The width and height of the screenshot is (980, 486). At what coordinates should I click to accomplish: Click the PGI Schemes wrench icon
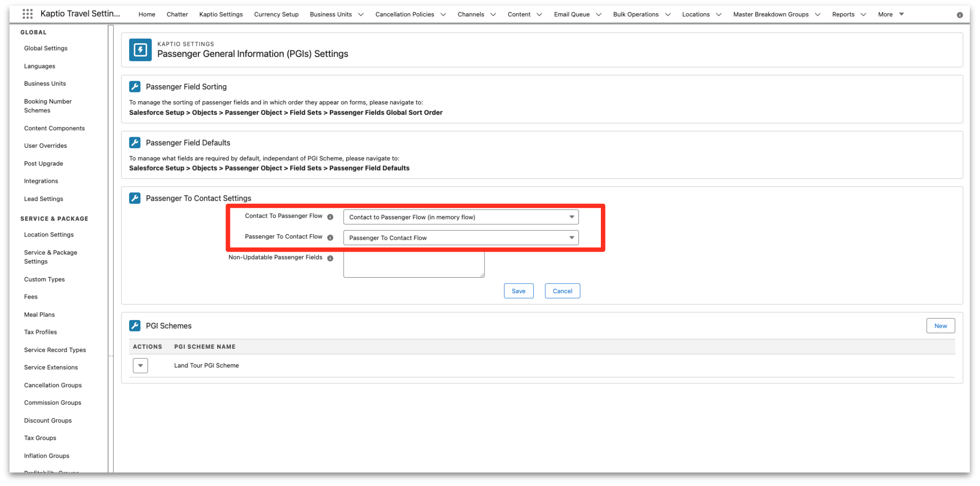point(135,326)
